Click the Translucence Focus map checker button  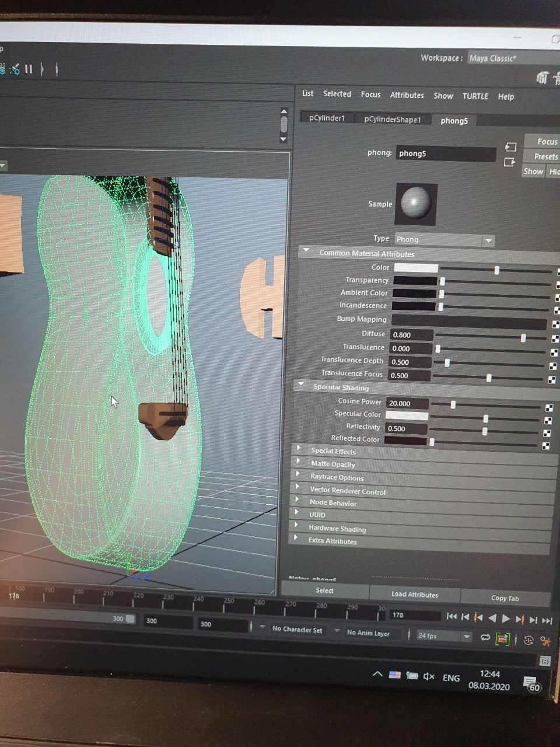[x=551, y=380]
